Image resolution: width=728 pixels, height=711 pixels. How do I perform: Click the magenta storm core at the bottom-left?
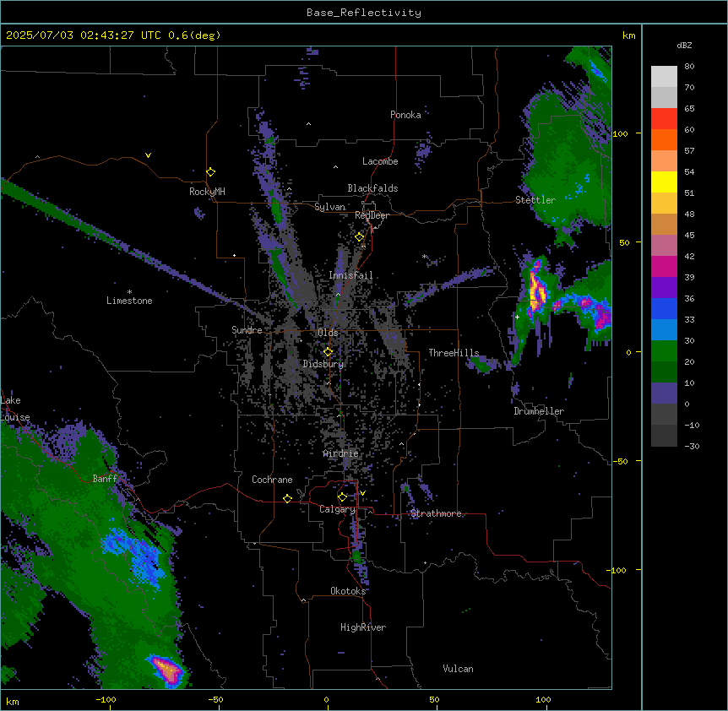click(167, 670)
